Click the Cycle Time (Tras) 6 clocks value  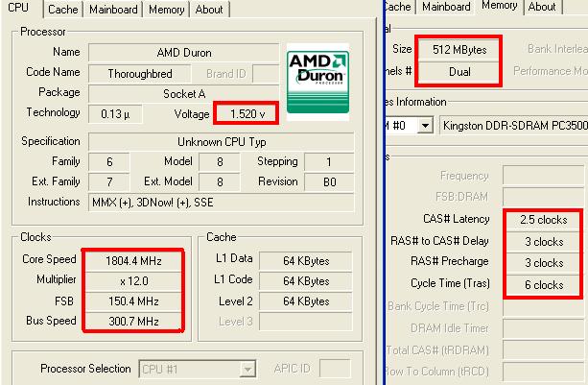coord(543,285)
